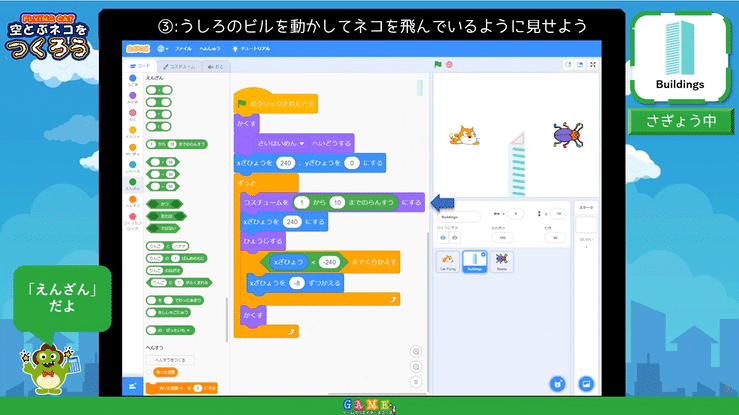Select the green えんざん block category
Screen dimensions: 739x415
point(133,184)
